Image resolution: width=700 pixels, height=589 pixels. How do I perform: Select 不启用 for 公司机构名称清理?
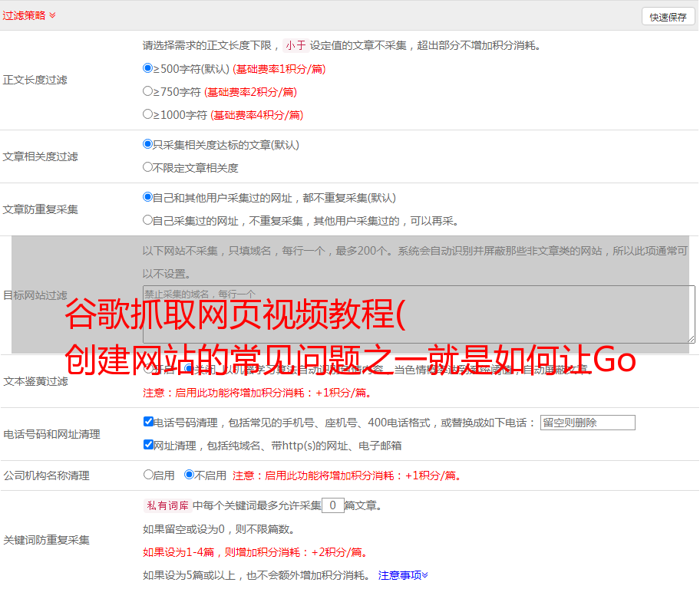(189, 475)
